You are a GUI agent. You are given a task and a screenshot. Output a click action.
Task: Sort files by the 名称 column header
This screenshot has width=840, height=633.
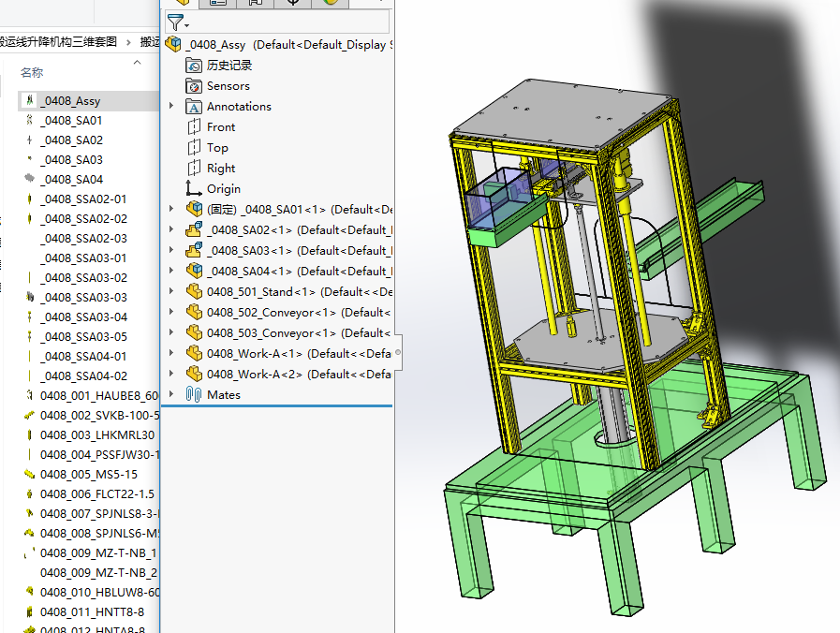[x=32, y=72]
